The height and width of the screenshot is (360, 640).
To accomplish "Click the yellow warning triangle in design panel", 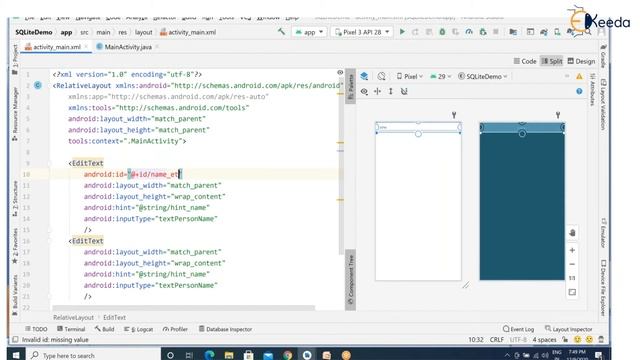I will 579,76.
